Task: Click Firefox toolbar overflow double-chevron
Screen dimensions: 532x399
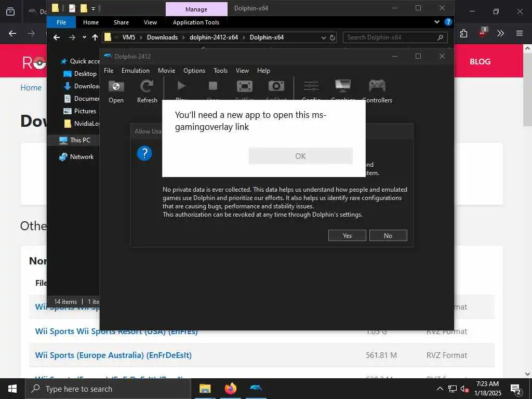Action: click(x=500, y=33)
